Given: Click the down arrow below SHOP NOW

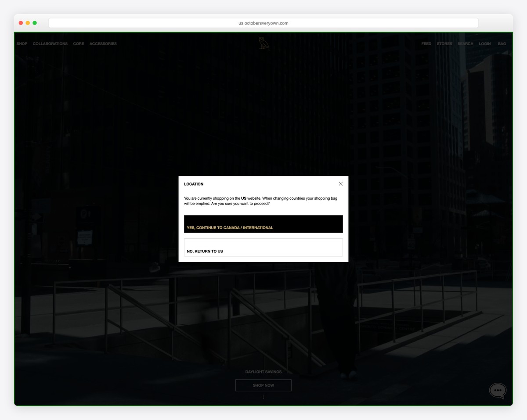Looking at the screenshot, I should 263,396.
